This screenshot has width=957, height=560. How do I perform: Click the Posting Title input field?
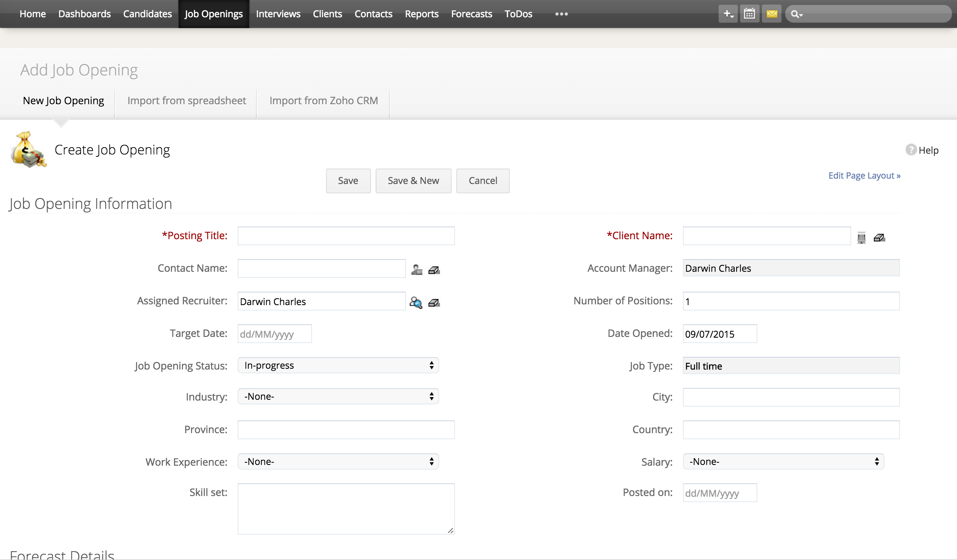(x=346, y=235)
